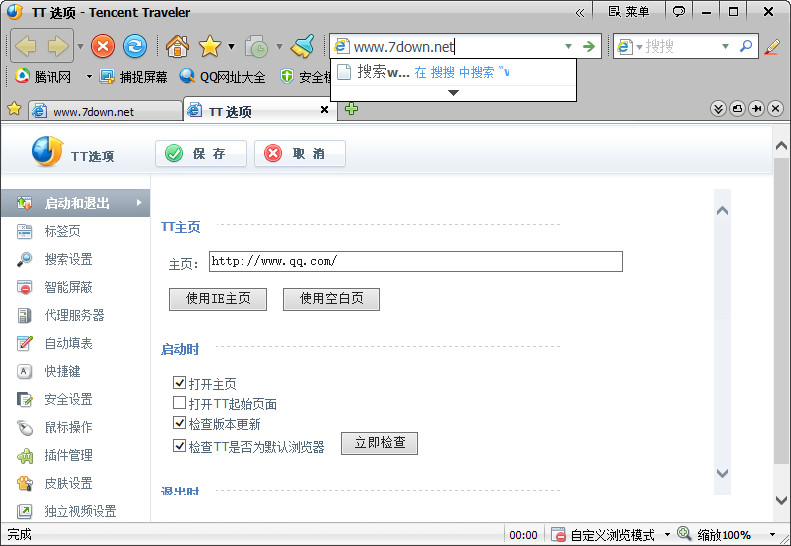Collapse the title bar double-chevron icon
Viewport: 791px width, 546px height.
click(580, 13)
